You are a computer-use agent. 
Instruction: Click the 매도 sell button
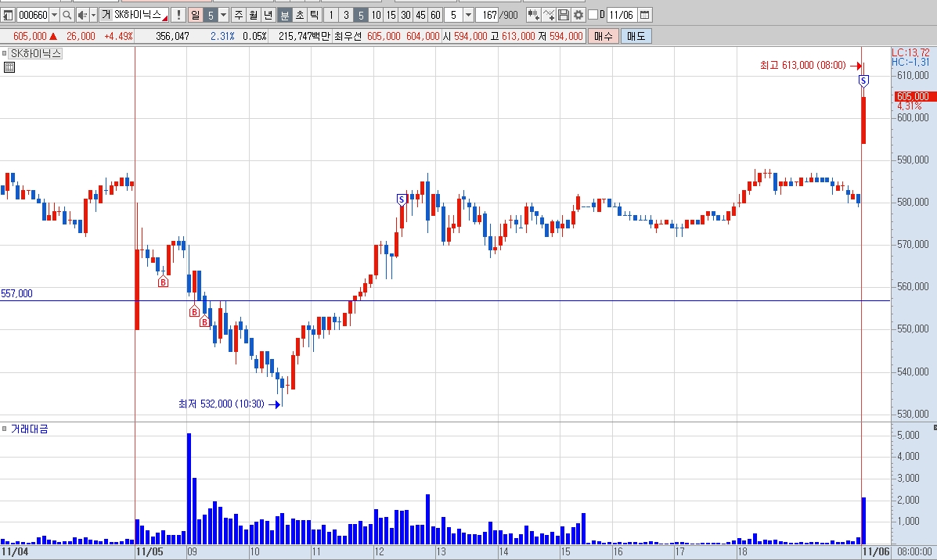636,37
